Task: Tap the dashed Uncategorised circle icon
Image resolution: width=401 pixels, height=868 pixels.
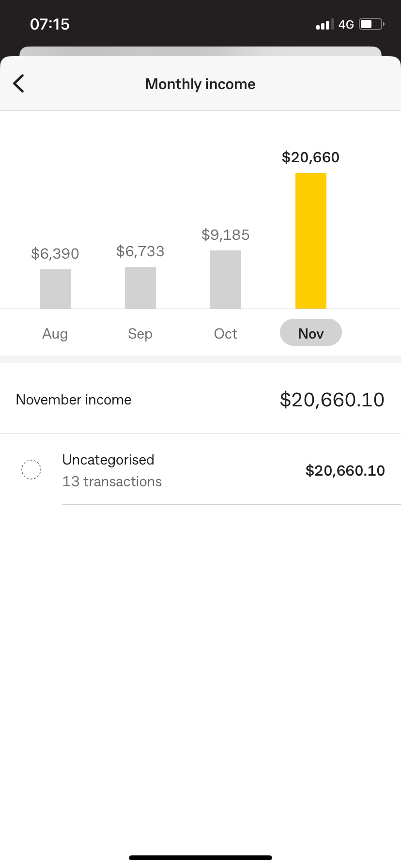Action: point(31,469)
